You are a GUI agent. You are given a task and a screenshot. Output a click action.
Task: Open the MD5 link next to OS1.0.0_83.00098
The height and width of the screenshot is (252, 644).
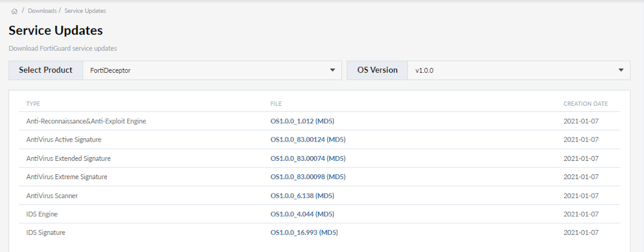coord(336,177)
